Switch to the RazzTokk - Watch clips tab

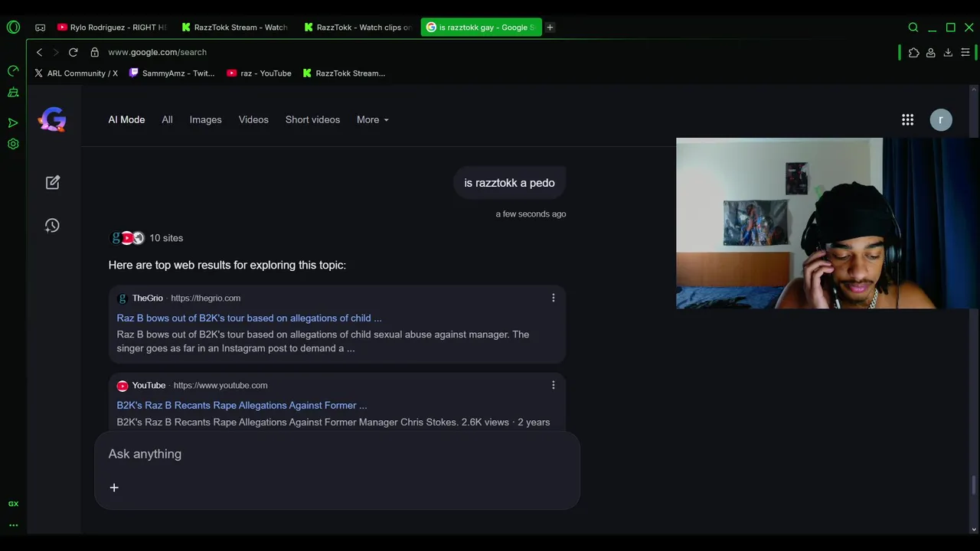(358, 28)
